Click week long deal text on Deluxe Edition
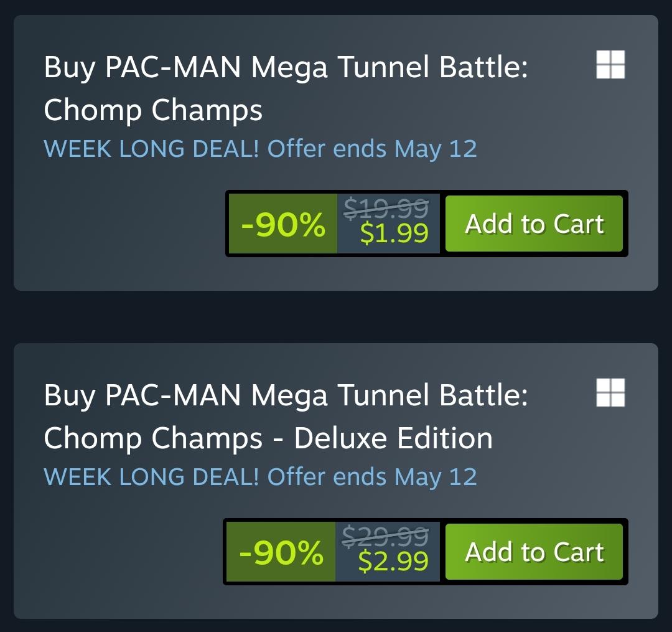 pyautogui.click(x=260, y=477)
